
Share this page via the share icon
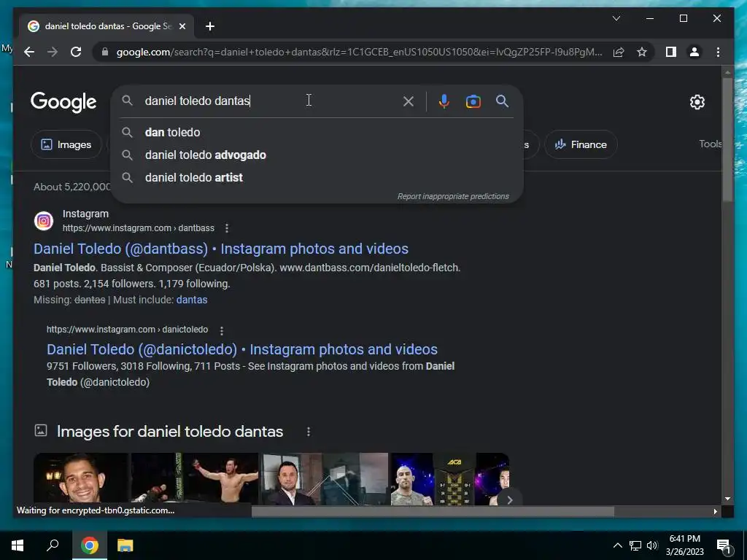coord(619,52)
